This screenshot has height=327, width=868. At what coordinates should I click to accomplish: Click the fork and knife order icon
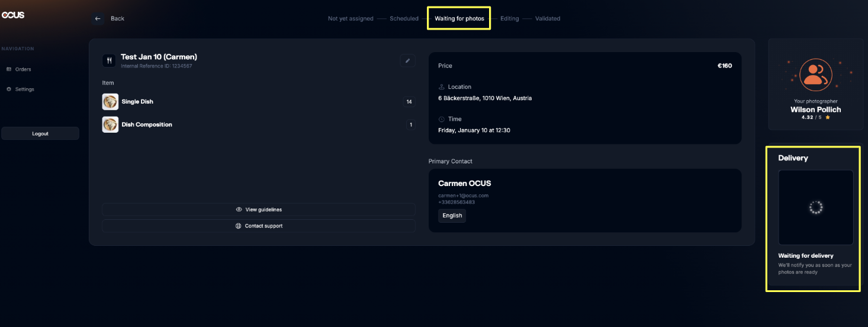pos(109,60)
